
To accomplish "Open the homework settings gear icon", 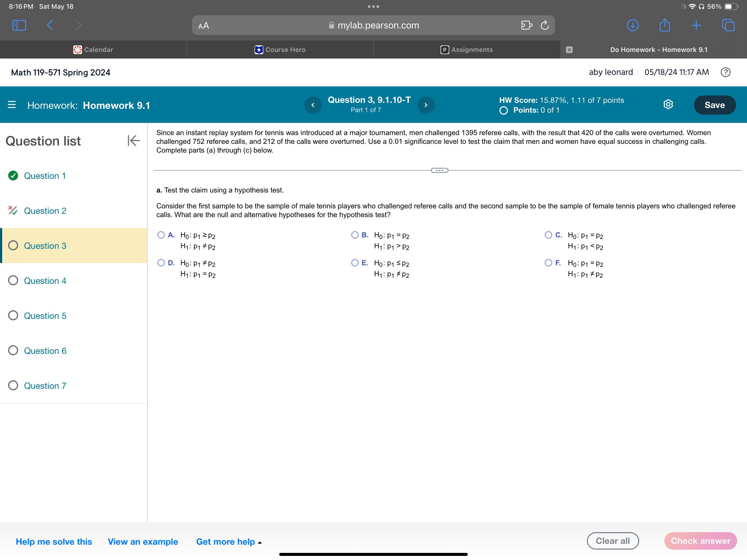I will pyautogui.click(x=668, y=105).
